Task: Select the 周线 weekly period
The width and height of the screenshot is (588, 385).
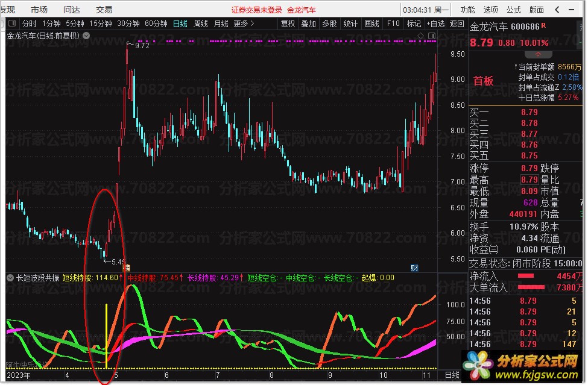Action: 201,23
